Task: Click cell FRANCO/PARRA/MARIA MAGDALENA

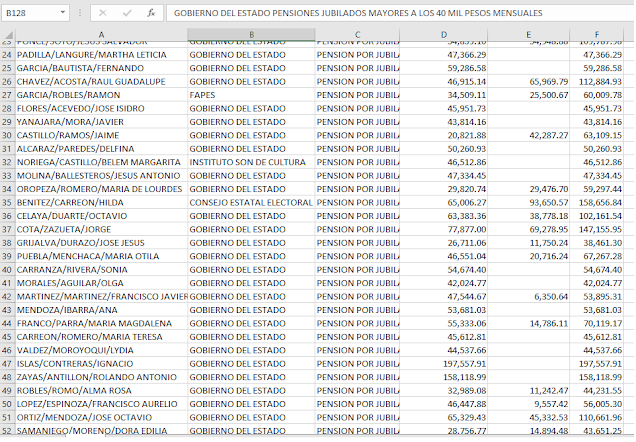Action: click(x=101, y=324)
